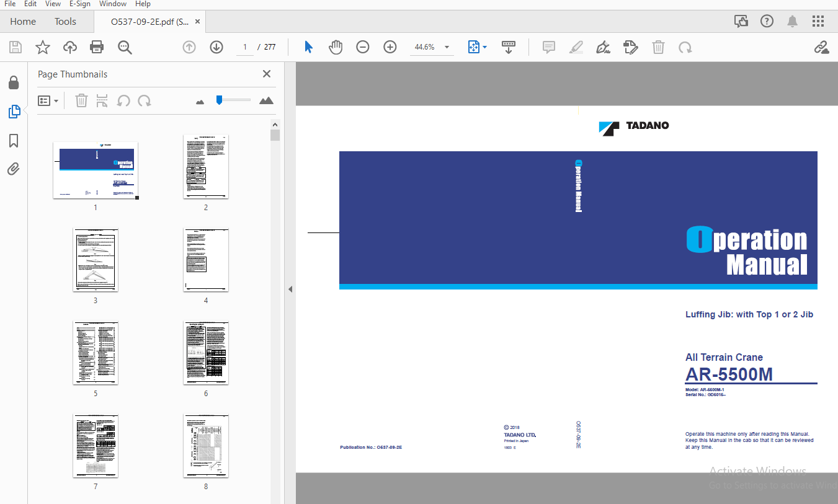Reduce thumbnail size using small mountain icon
Image resolution: width=838 pixels, height=504 pixels.
pyautogui.click(x=200, y=102)
